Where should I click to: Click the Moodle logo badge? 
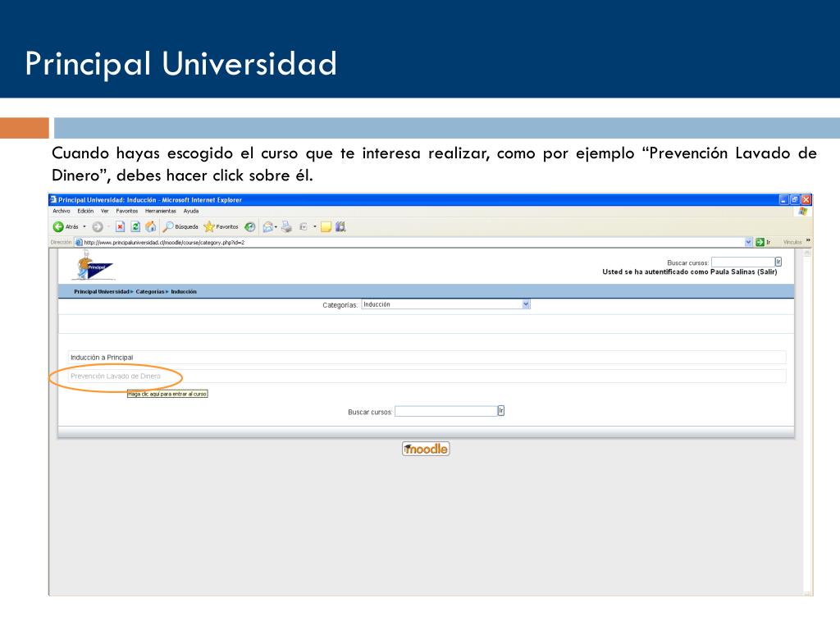(x=426, y=449)
